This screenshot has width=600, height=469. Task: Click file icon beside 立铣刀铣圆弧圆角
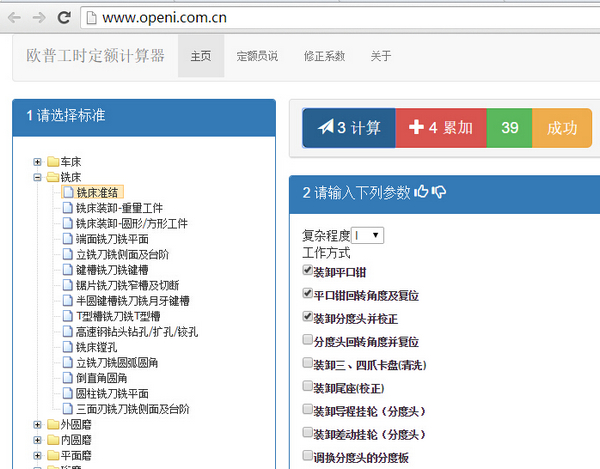(67, 362)
